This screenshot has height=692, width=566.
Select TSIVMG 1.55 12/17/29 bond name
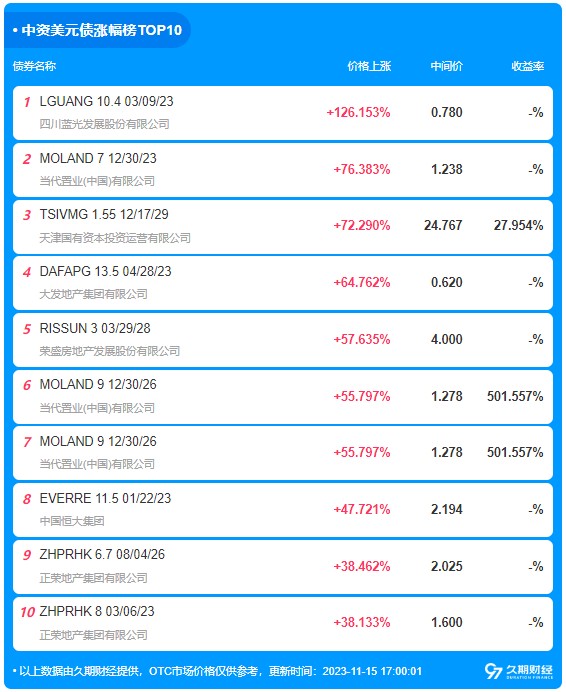click(x=104, y=214)
